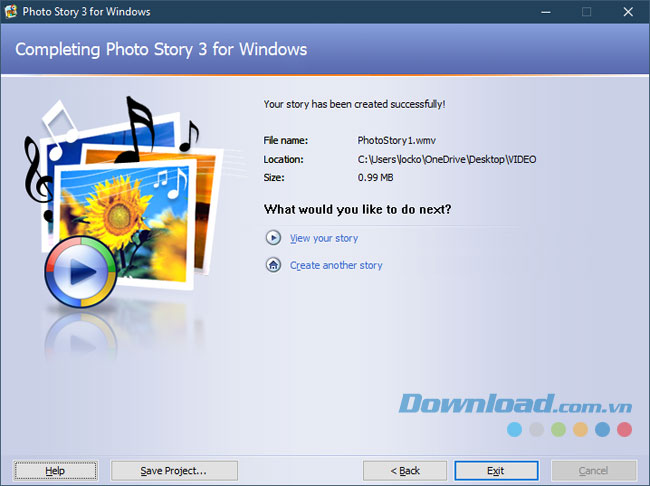
Task: Click the size value 0.99 MB
Action: click(375, 177)
